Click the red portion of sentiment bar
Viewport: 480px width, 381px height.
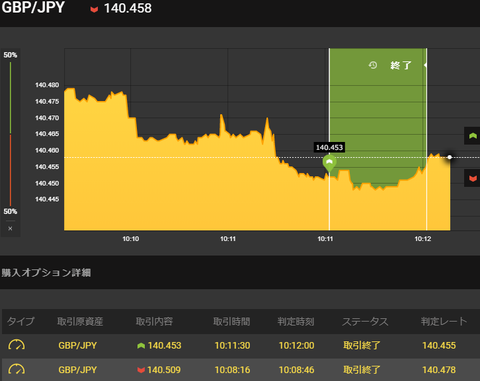10,170
